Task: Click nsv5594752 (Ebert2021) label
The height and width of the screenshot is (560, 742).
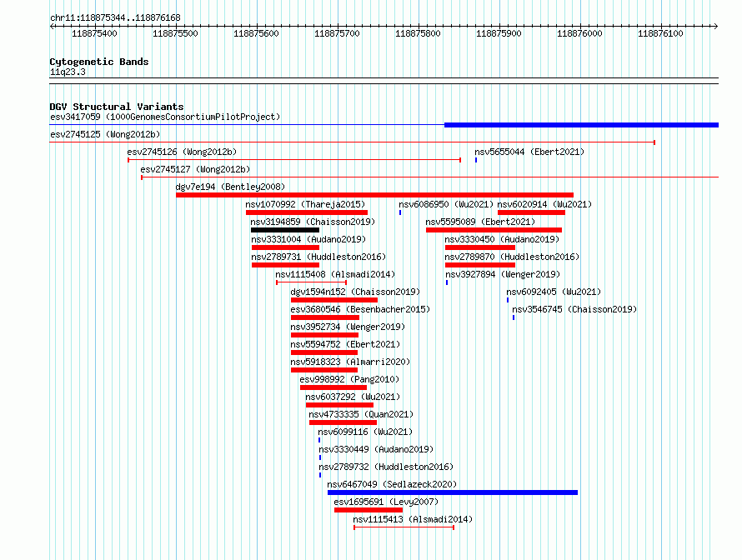Action: [x=345, y=344]
